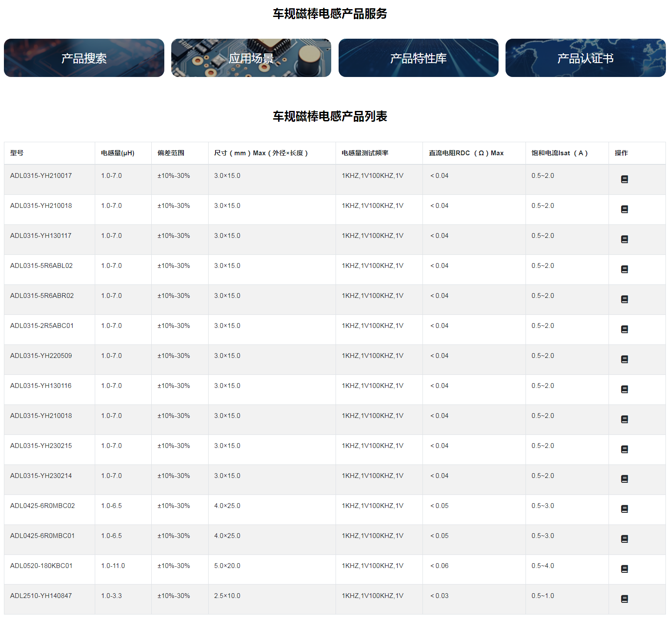
Task: Select model ADL0315-YH230214 in table
Action: (x=41, y=476)
